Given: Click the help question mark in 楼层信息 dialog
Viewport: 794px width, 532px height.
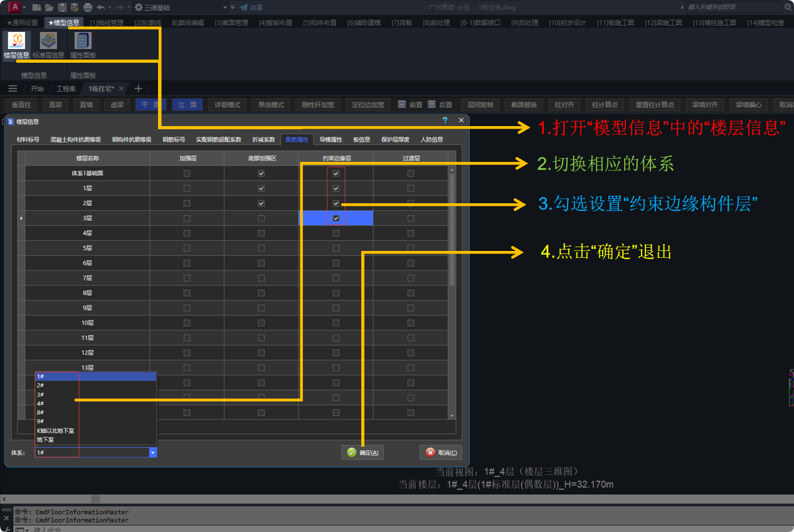Looking at the screenshot, I should pyautogui.click(x=445, y=120).
